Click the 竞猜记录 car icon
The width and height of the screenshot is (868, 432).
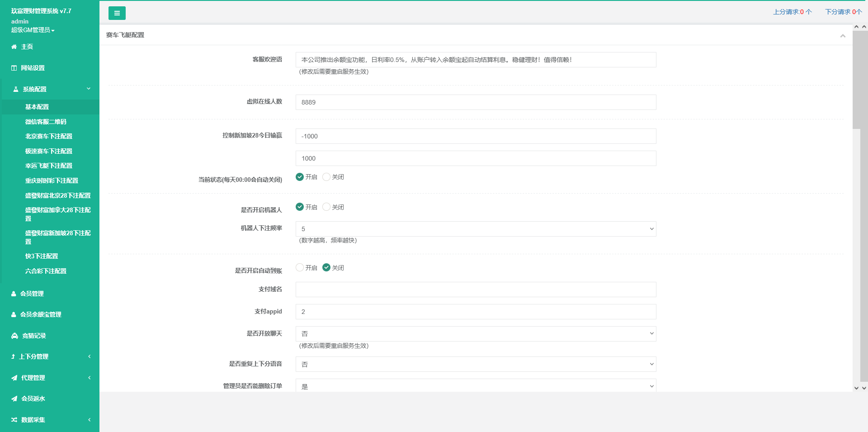pyautogui.click(x=14, y=336)
